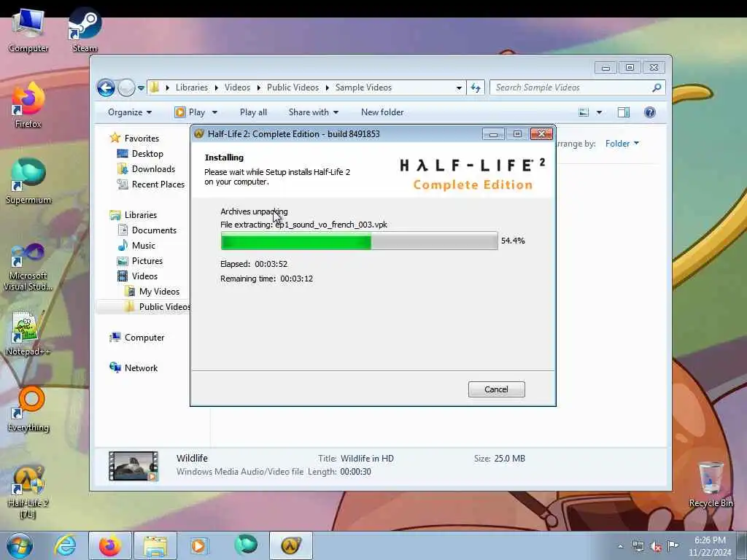Expand subfolders arrow after Libraries in address bar
The image size is (747, 560).
[x=216, y=87]
